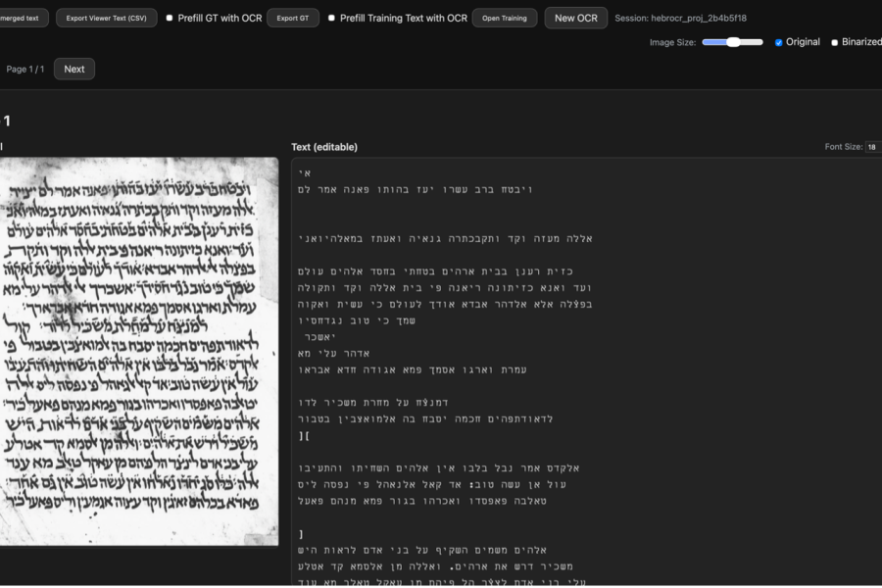Toggle Prefill Training Text with OCR checkbox
Image resolution: width=882 pixels, height=588 pixels.
(x=331, y=18)
